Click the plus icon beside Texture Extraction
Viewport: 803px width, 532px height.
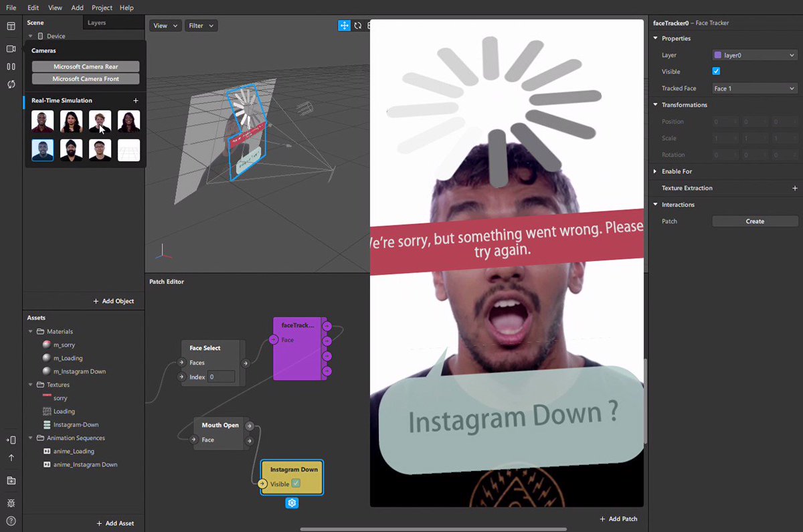tap(795, 189)
